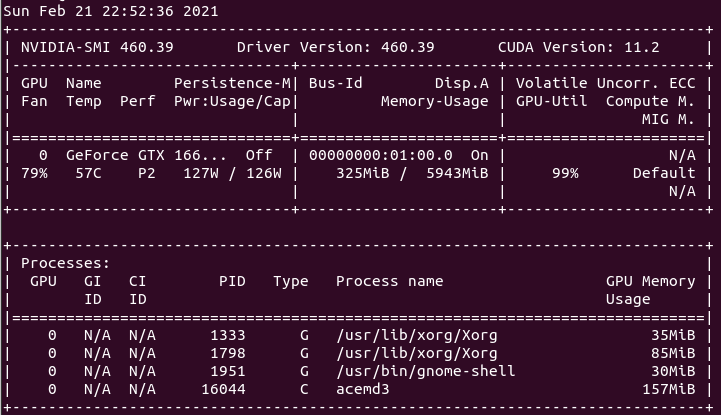Select the fan speed value 79%
Viewport: 721px width, 415px height.
click(34, 173)
